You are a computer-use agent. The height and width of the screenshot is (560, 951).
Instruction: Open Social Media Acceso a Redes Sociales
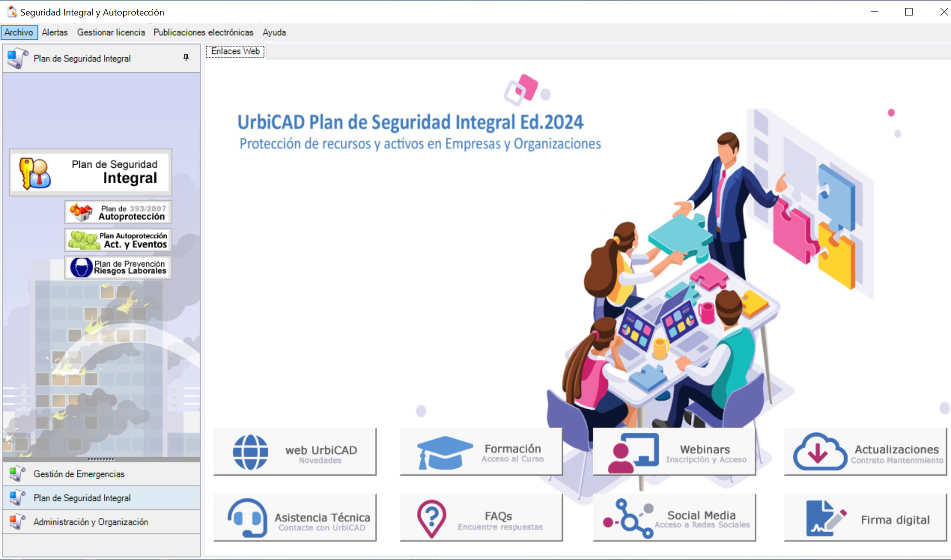(x=674, y=518)
